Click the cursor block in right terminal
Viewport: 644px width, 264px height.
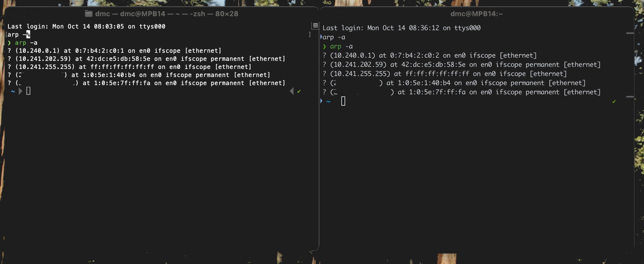tap(343, 101)
